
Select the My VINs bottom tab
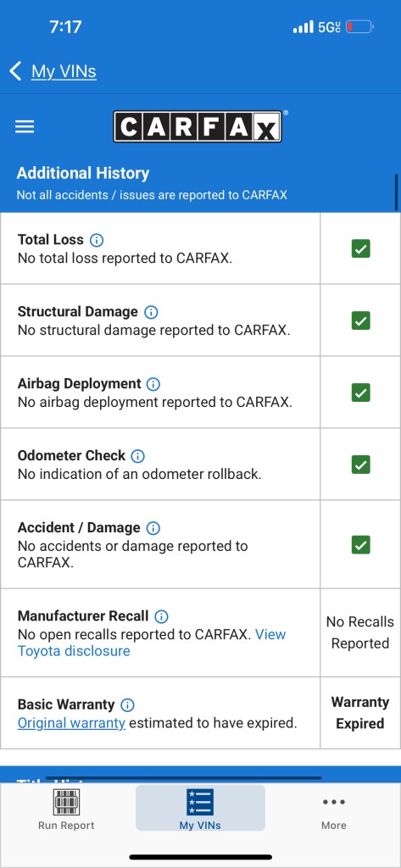tap(200, 809)
